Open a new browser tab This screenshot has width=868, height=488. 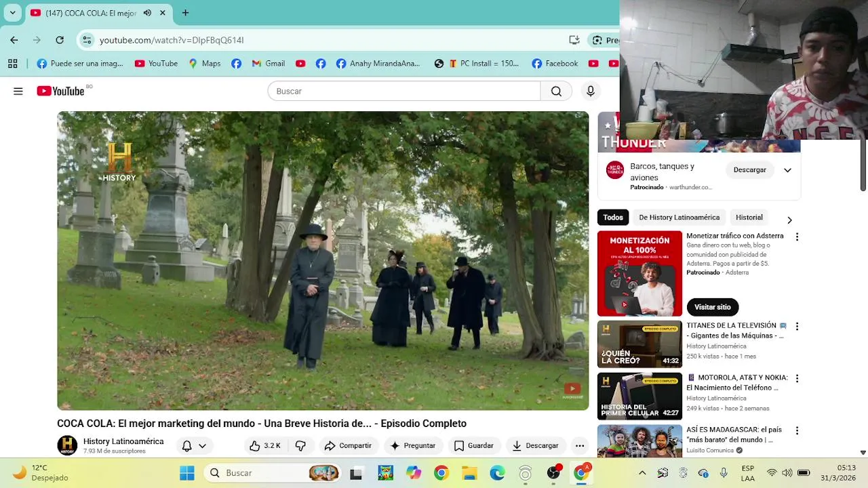pos(185,13)
